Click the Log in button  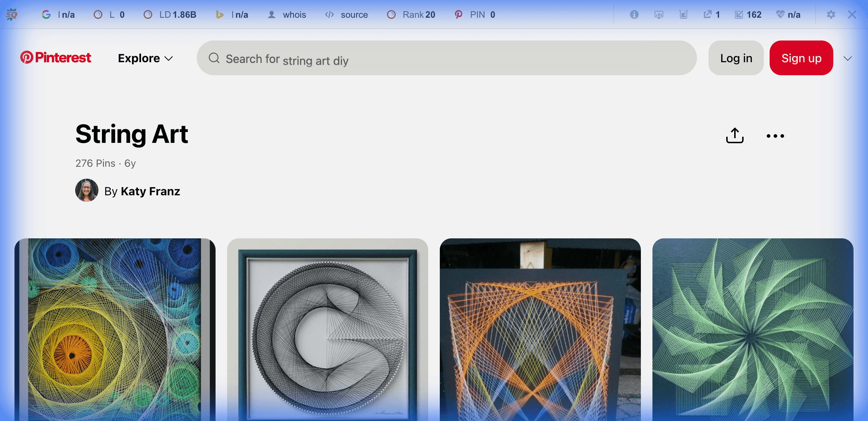coord(736,58)
